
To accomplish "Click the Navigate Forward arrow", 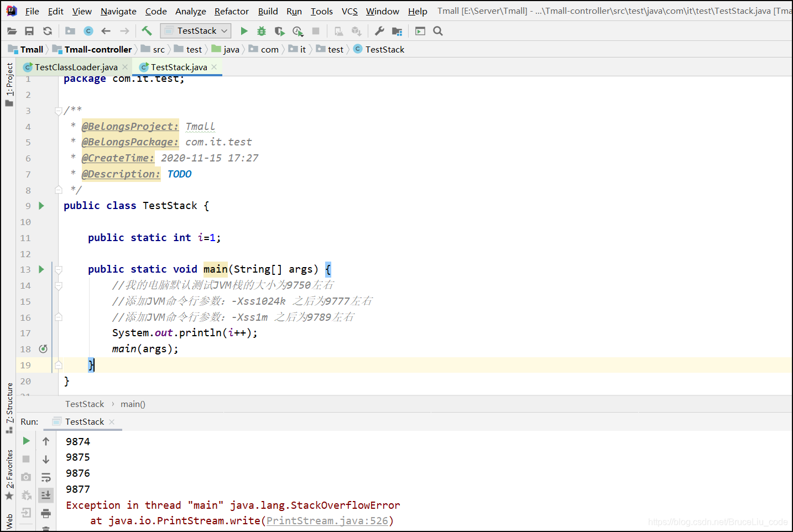I will pyautogui.click(x=124, y=31).
